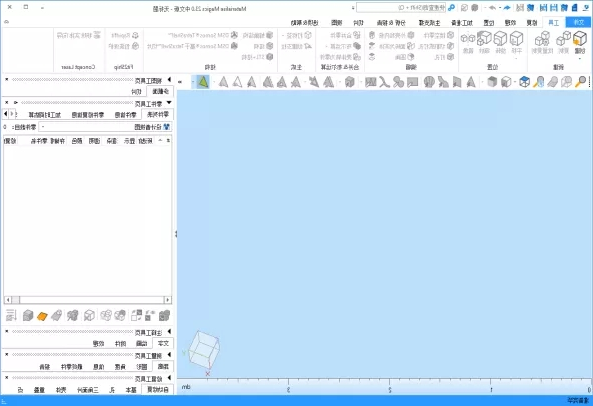Click the first DSM Somos TetraShell icon
The width and height of the screenshot is (593, 406).
pos(234,35)
